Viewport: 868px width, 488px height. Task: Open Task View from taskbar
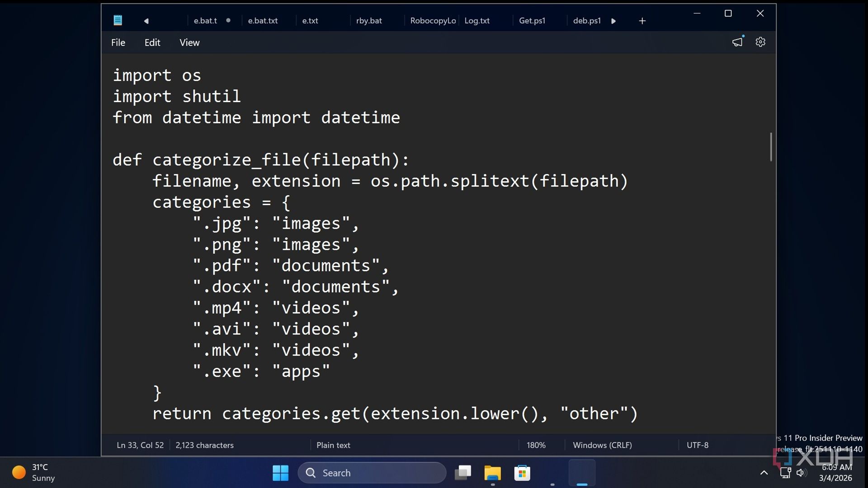pyautogui.click(x=462, y=473)
